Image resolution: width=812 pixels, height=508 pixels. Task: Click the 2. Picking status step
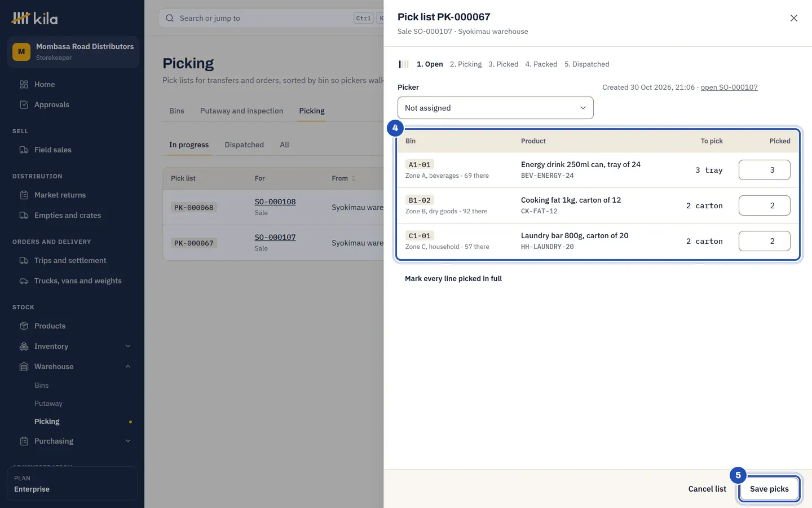466,64
